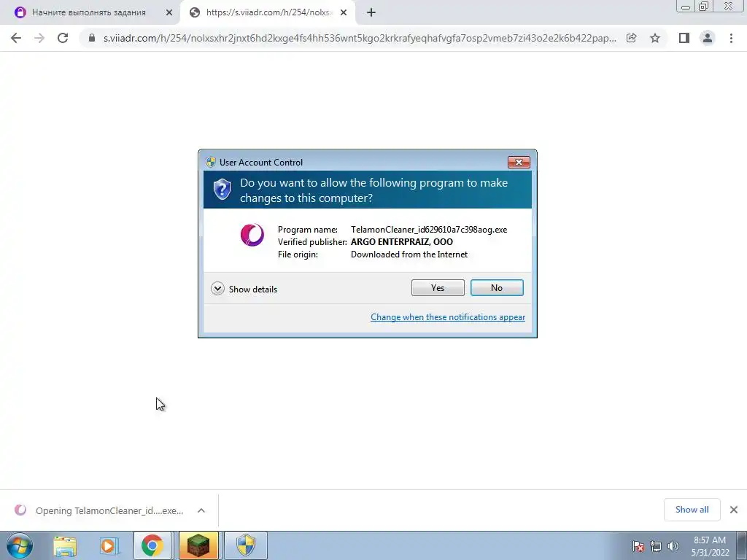Click the TelamonCleaner program icon in dialog
Screen dimensions: 747x560
[x=252, y=235]
